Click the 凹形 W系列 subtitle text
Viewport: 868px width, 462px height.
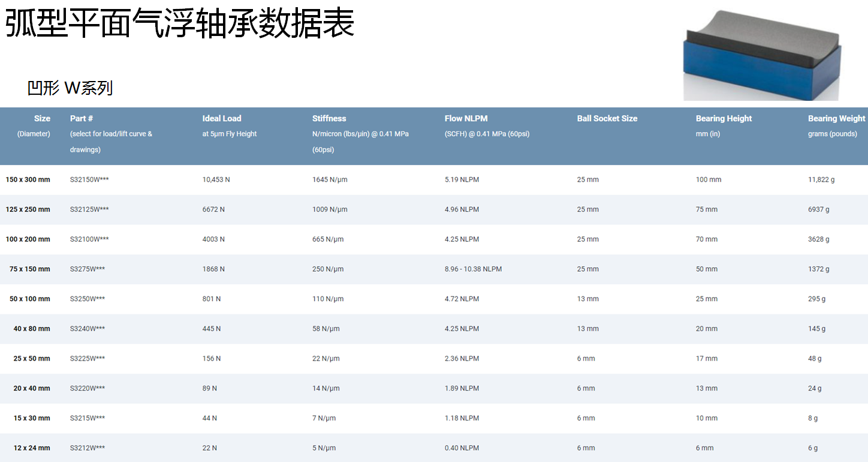[70, 88]
